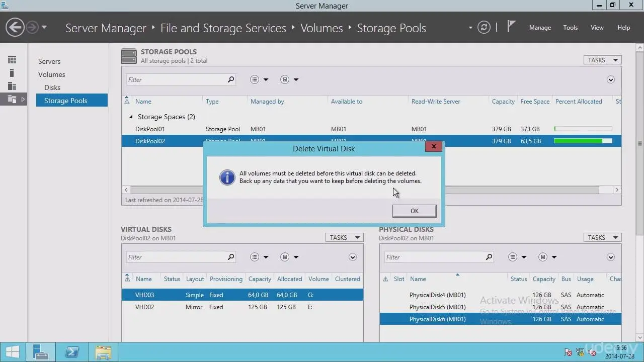Open Servers in the sidebar
This screenshot has height=362, width=644.
coord(49,61)
